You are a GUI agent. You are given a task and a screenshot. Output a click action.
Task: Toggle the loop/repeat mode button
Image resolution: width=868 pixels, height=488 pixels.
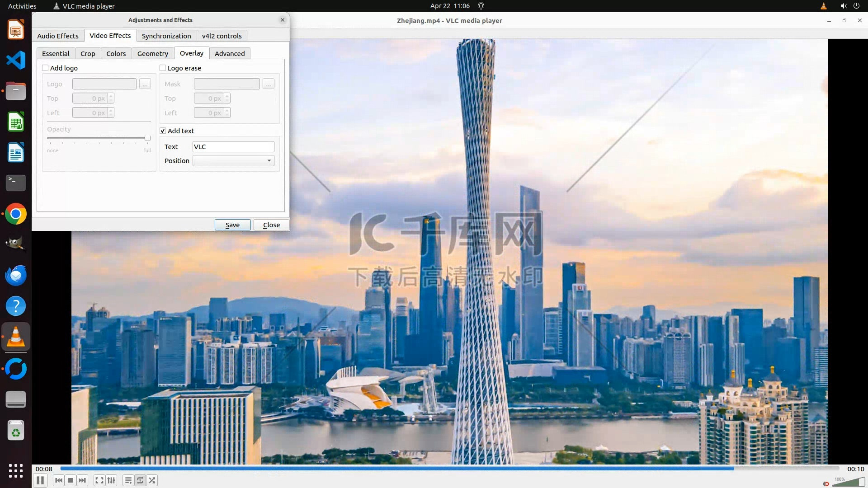click(x=140, y=480)
